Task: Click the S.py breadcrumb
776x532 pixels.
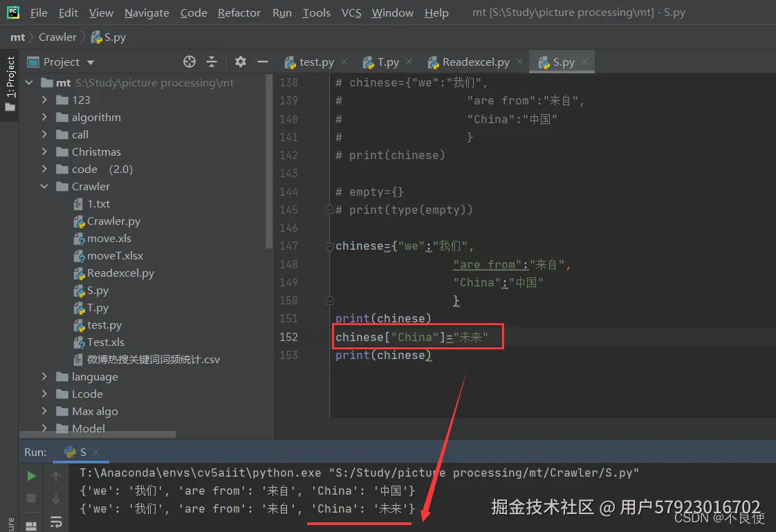Action: [109, 37]
